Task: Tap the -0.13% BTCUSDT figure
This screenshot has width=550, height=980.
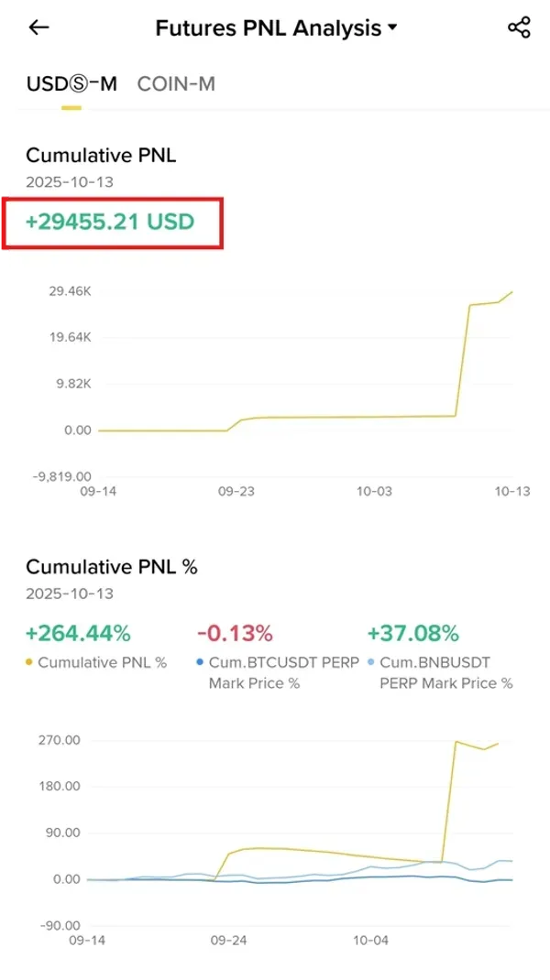Action: click(235, 633)
